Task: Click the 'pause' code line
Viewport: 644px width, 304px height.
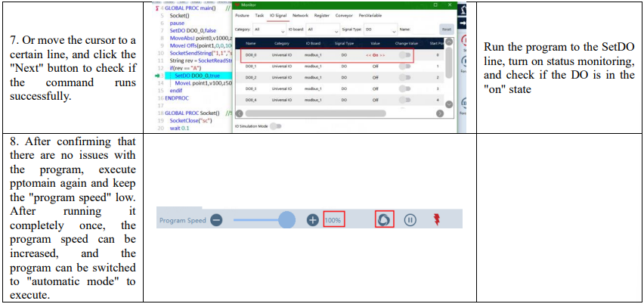Action: pyautogui.click(x=177, y=23)
